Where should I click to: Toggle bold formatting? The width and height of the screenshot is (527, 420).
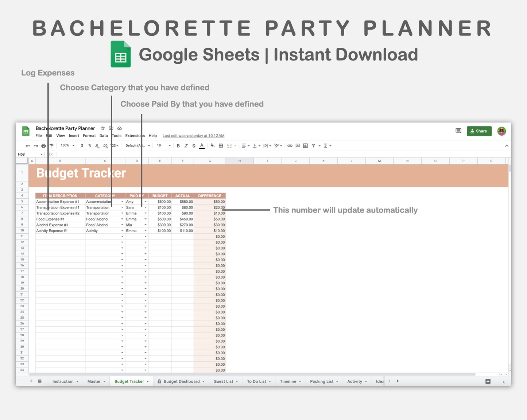(x=178, y=145)
